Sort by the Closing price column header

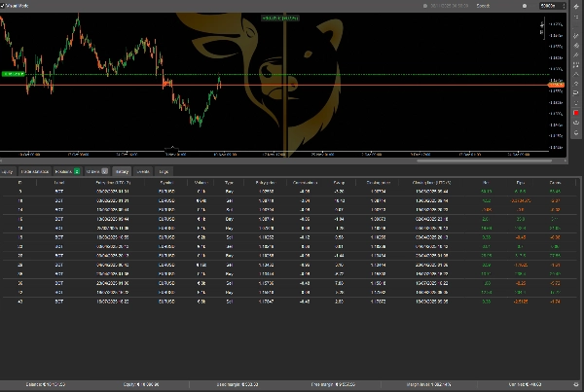[379, 183]
